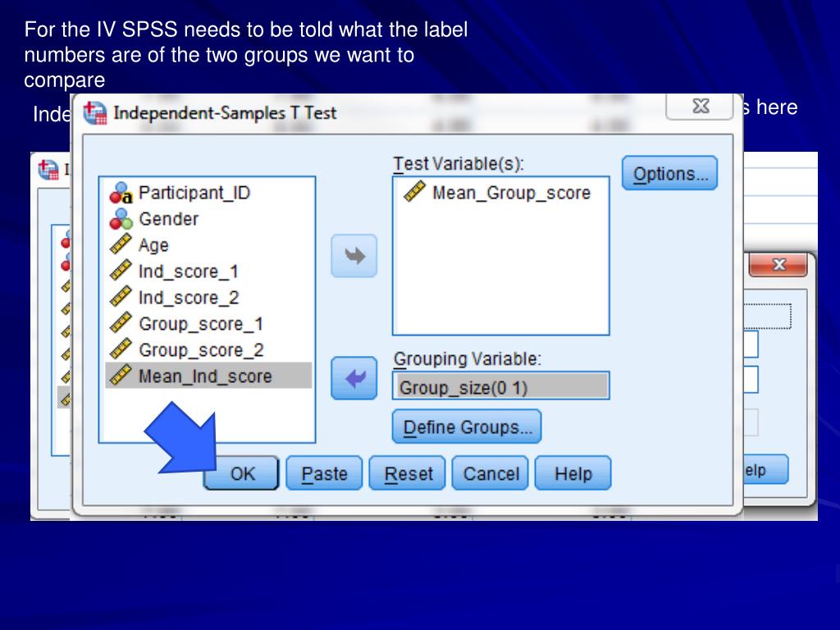Click the Help button in the T Test dialog
Image resolution: width=840 pixels, height=630 pixels.
pos(573,473)
